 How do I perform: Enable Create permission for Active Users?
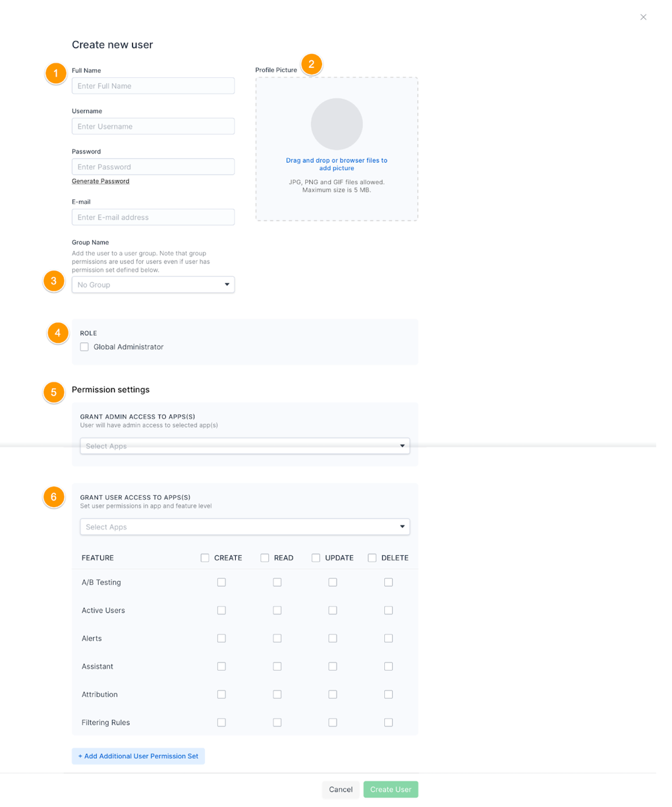tap(221, 611)
